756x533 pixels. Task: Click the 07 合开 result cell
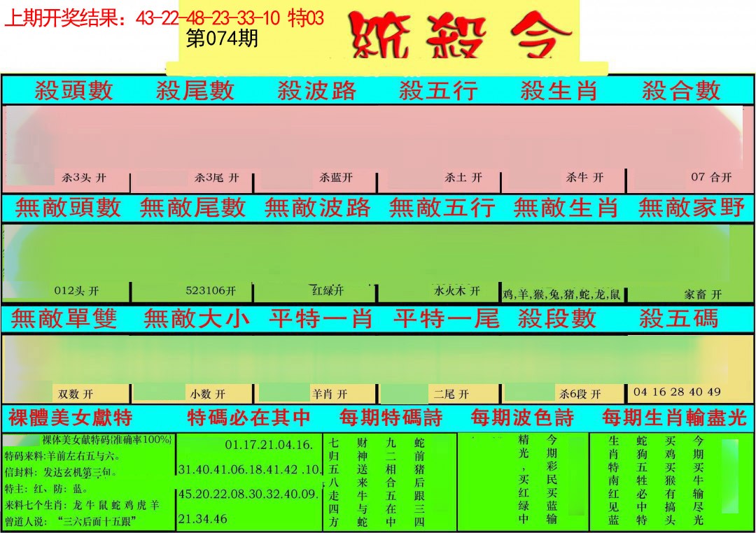(710, 177)
